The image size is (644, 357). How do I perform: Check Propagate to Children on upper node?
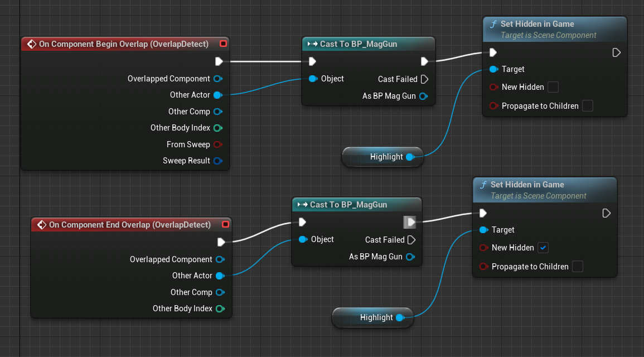pyautogui.click(x=588, y=106)
